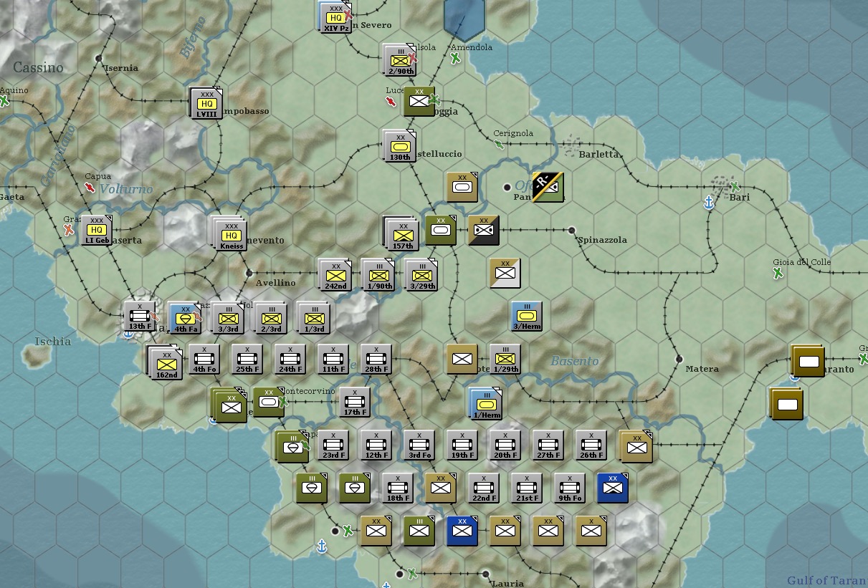Select the 3/Herm armored regiment counter

(x=528, y=317)
